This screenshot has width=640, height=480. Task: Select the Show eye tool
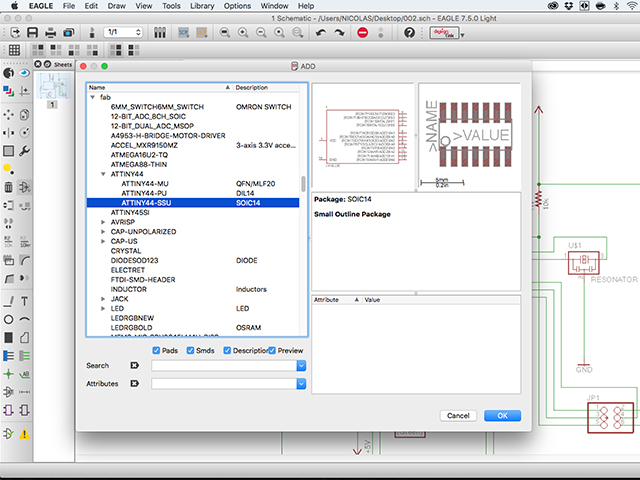tap(24, 73)
